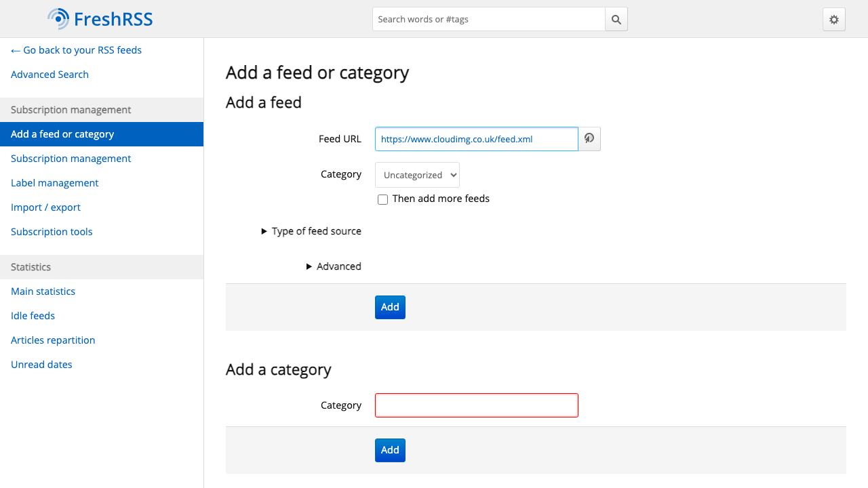Click the search magnifier button
The height and width of the screenshot is (488, 868).
616,19
